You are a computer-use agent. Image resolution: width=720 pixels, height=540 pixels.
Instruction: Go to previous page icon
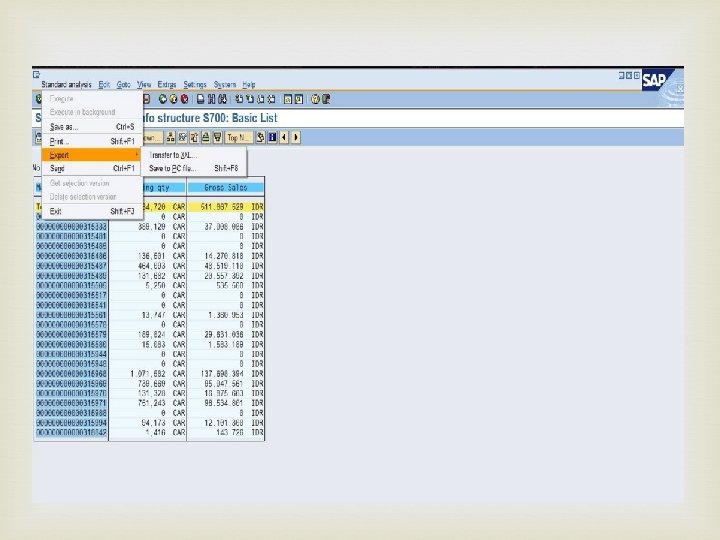click(250, 99)
